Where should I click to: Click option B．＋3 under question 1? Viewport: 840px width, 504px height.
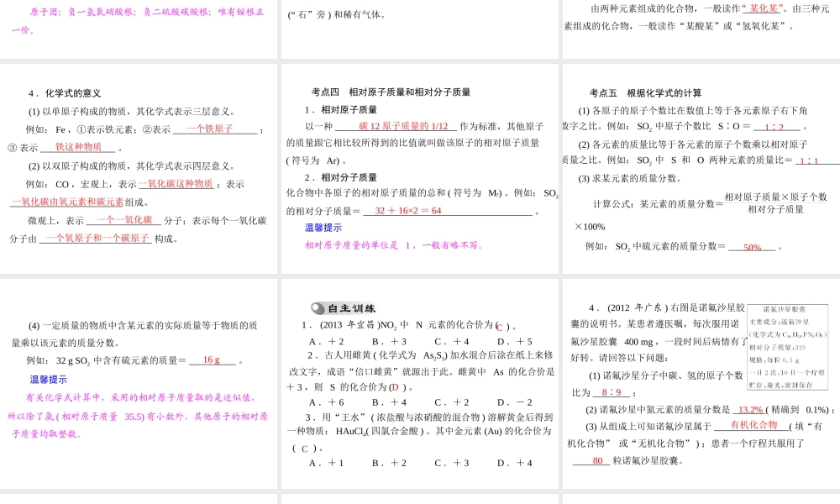point(390,342)
